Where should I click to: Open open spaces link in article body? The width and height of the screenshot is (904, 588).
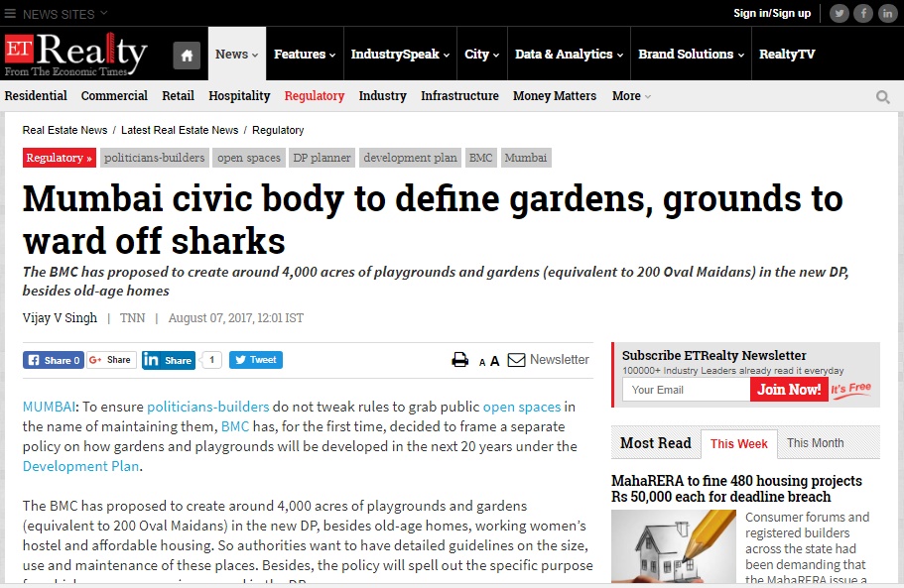pyautogui.click(x=522, y=408)
